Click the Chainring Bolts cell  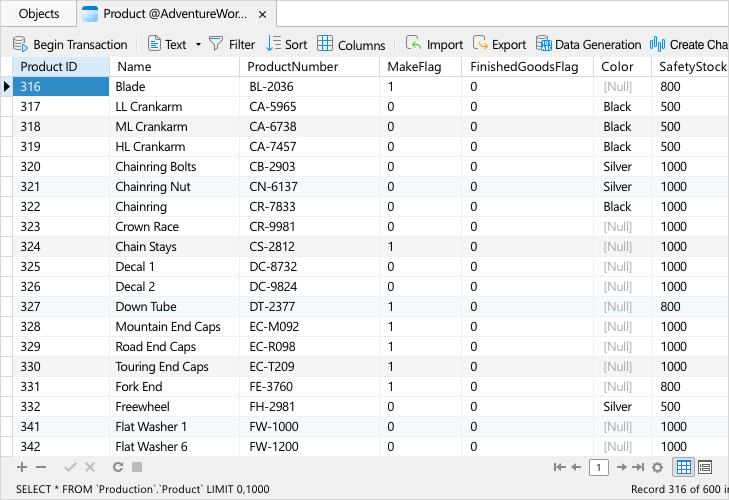(x=174, y=167)
